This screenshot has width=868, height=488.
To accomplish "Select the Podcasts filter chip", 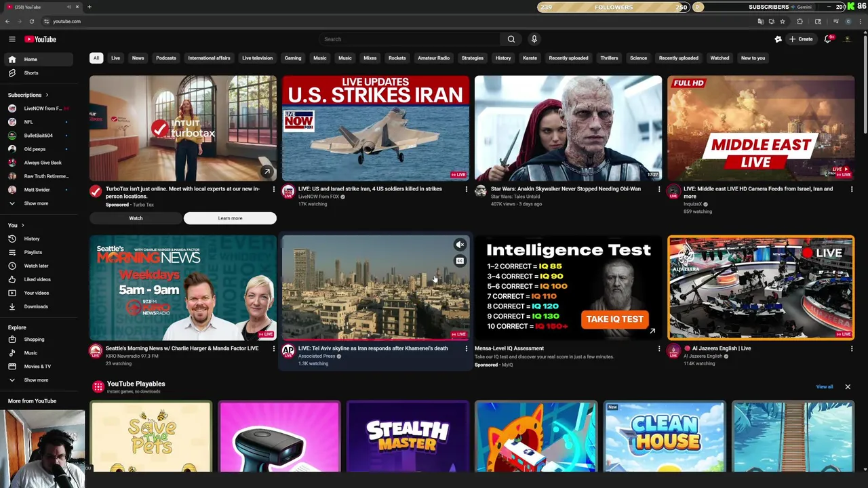I will tap(166, 58).
